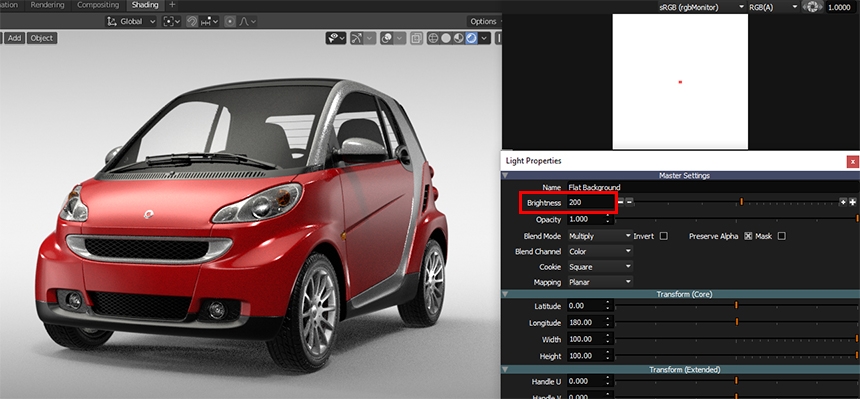Expand gizmo settings dropdown arrow
Image resolution: width=860 pixels, height=399 pixels.
click(370, 38)
